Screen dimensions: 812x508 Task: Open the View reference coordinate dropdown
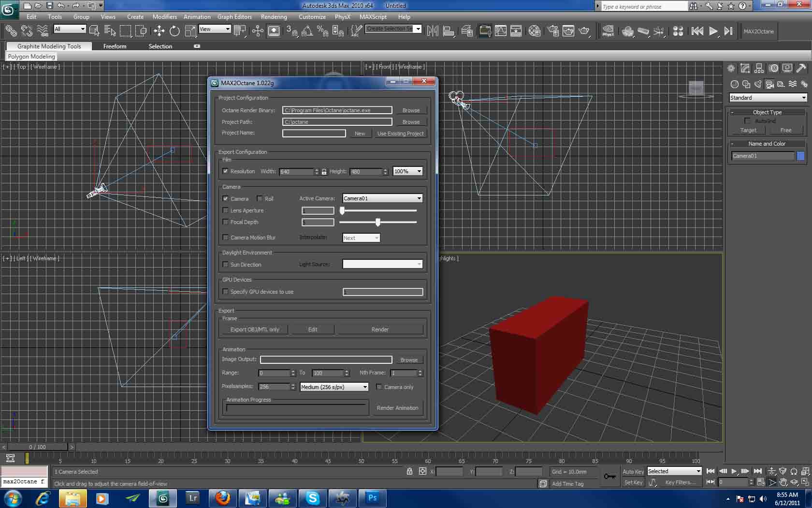tap(215, 29)
